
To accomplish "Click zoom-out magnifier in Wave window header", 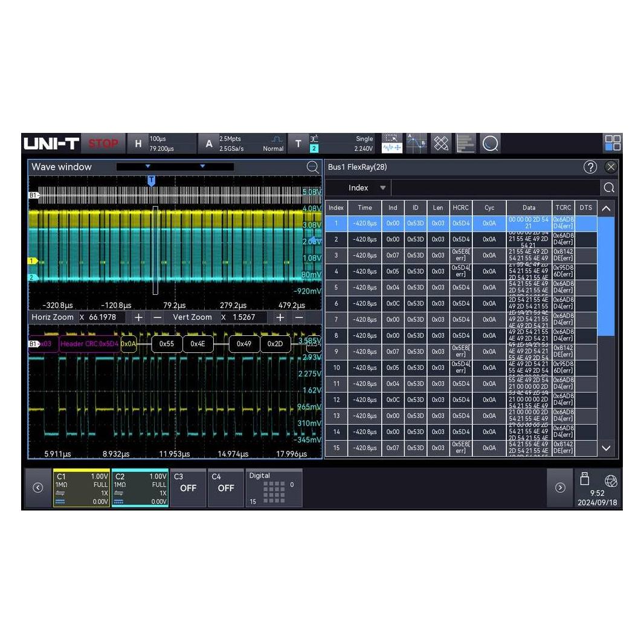I will coord(312,167).
